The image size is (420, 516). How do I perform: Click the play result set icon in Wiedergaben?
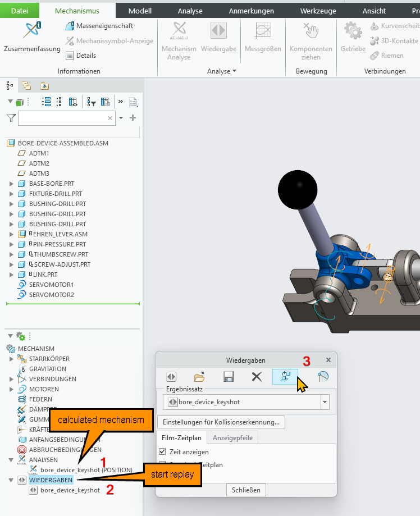point(172,377)
